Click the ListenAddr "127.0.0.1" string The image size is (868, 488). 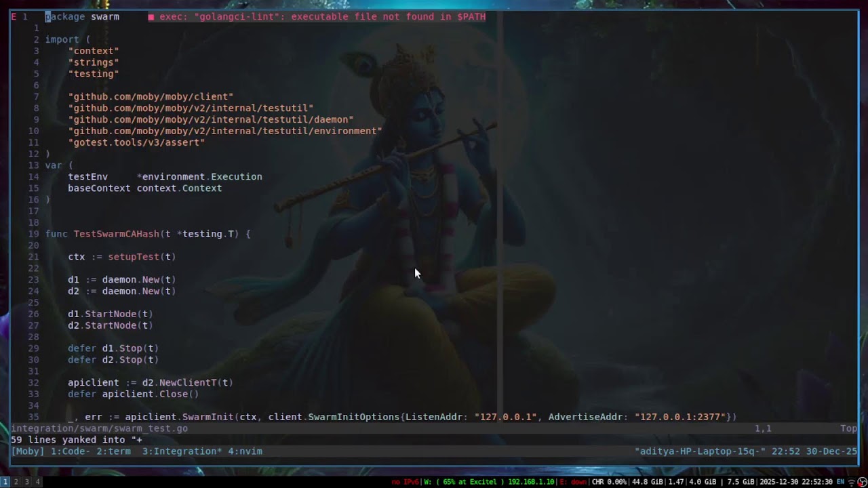point(505,418)
